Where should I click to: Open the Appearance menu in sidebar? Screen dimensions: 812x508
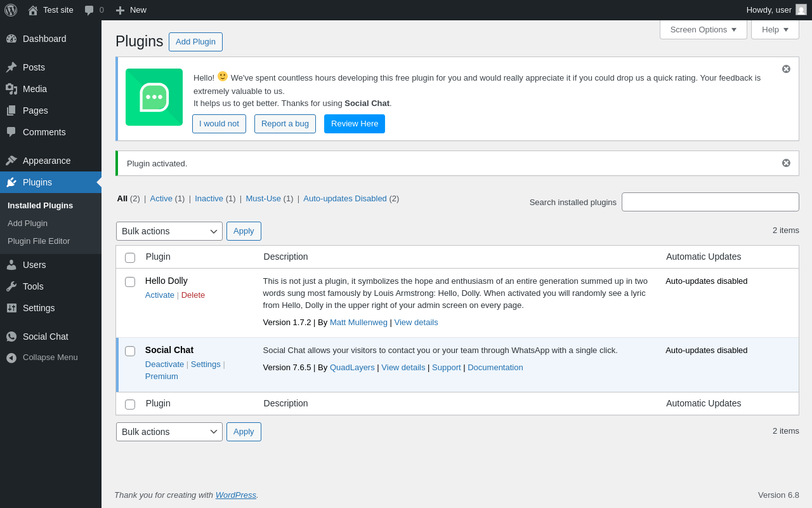[x=46, y=161]
